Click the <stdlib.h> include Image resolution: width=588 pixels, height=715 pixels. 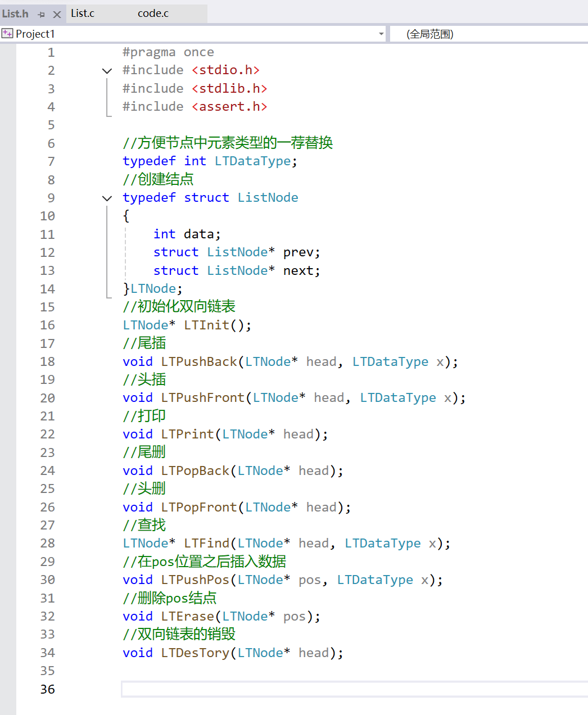point(229,88)
